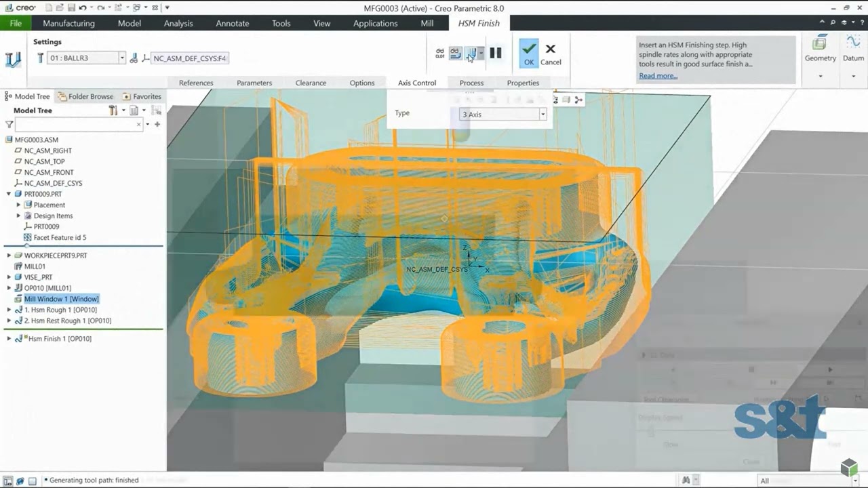Click the coordinate system icon in Settings
Screen dimensions: 868x488
coord(145,58)
